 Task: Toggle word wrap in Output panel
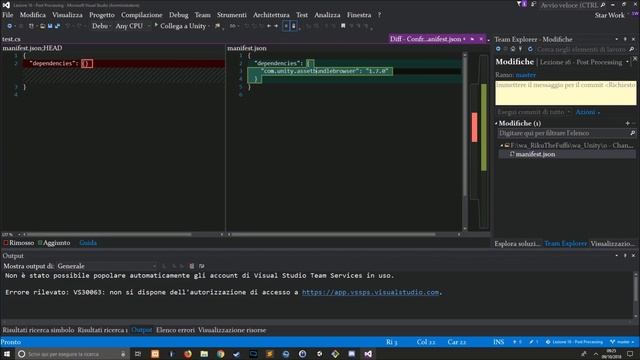click(202, 266)
